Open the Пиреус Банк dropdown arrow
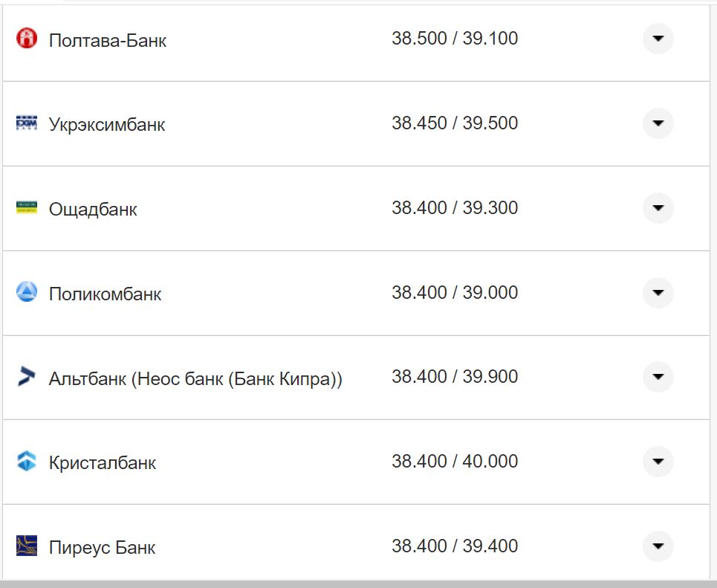The width and height of the screenshot is (717, 588). [658, 546]
